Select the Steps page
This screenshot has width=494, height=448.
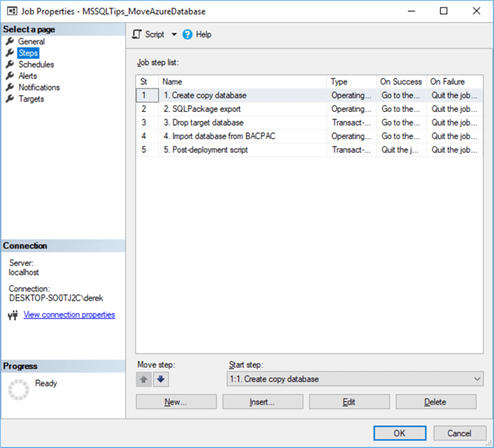[x=28, y=53]
